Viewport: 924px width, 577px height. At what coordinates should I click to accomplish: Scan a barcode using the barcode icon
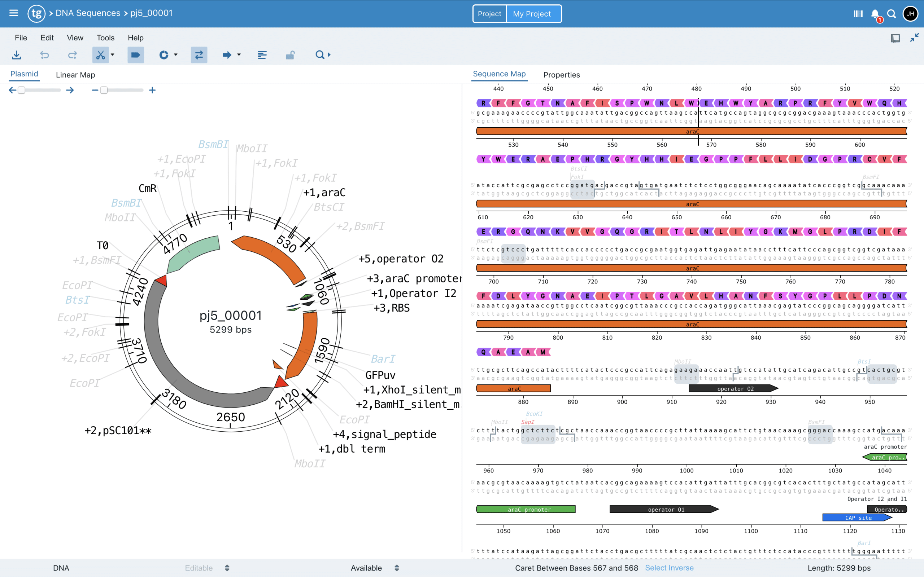(x=858, y=13)
